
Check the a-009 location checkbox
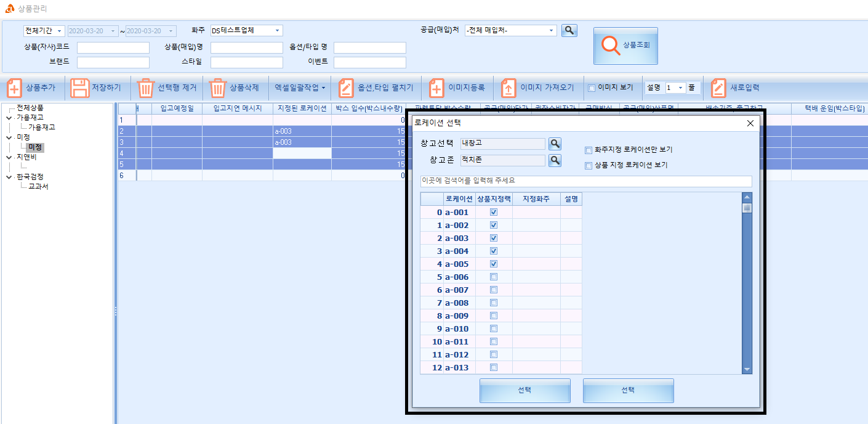[493, 316]
